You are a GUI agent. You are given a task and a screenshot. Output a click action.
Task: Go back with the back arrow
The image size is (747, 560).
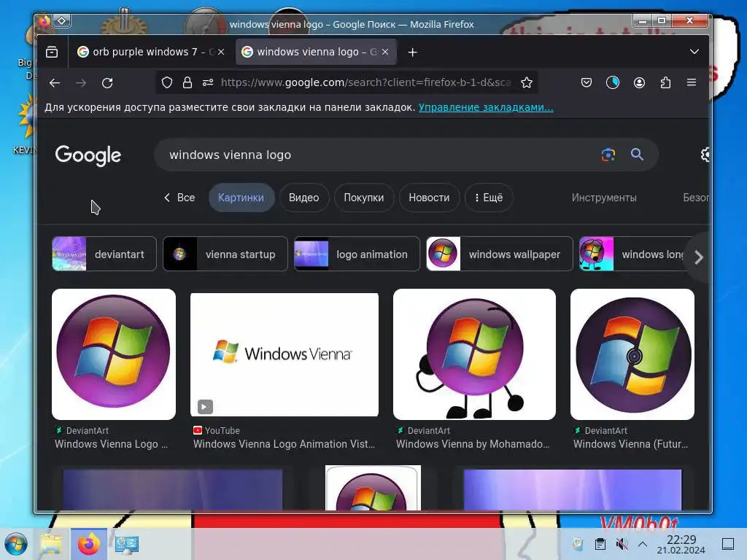tap(55, 83)
